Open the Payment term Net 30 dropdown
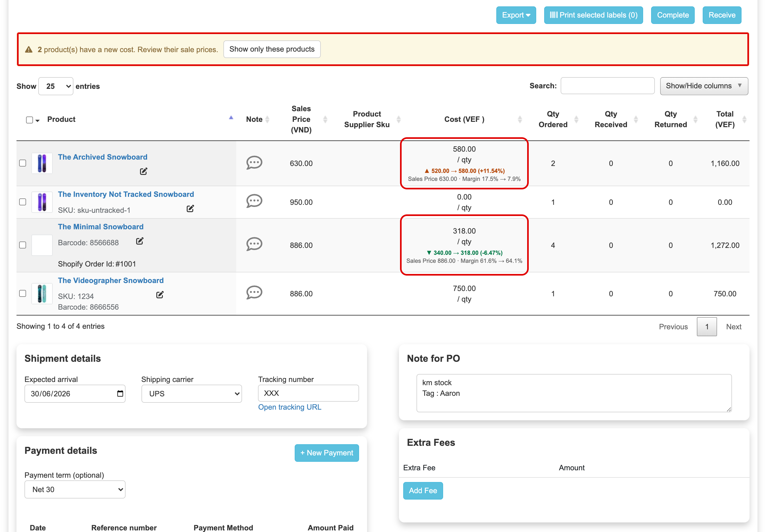Screen dimensions: 766x532 click(x=75, y=489)
